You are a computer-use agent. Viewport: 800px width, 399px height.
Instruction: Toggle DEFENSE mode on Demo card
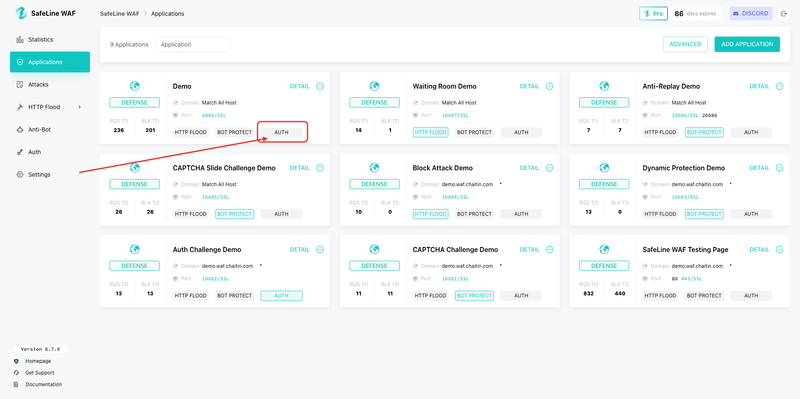[134, 103]
